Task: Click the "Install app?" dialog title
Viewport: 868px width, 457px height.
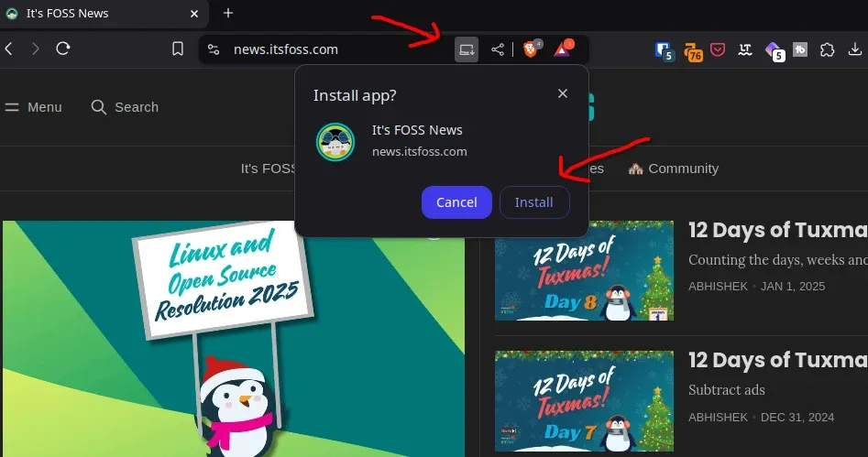Action: click(x=355, y=96)
